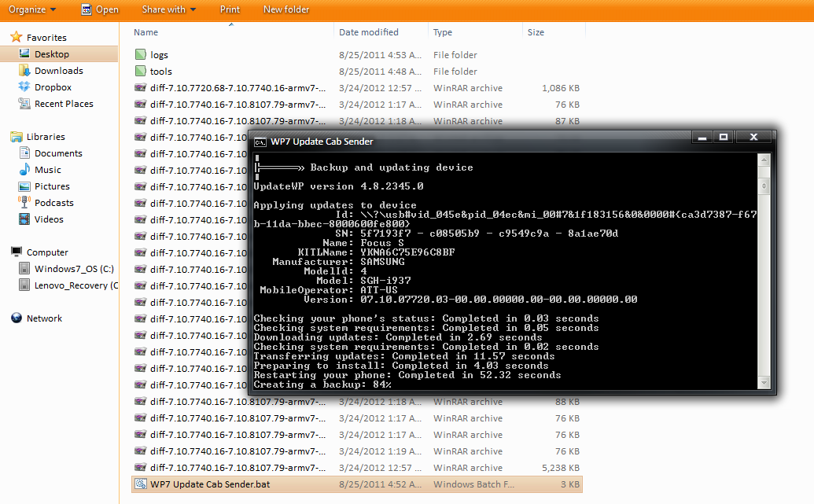814x504 pixels.
Task: Open the Windows7_OS (C:) drive icon
Action: (24, 269)
